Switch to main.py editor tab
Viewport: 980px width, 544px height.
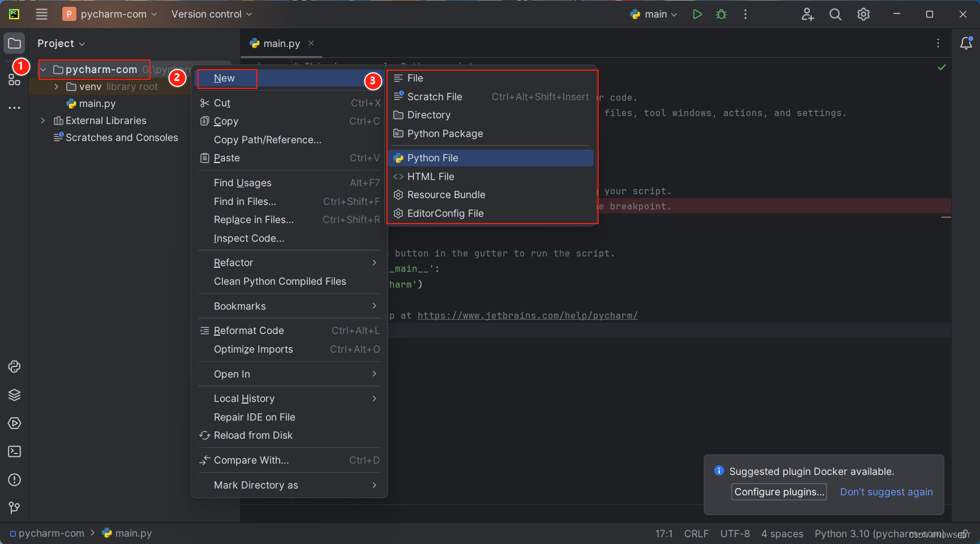pos(281,44)
